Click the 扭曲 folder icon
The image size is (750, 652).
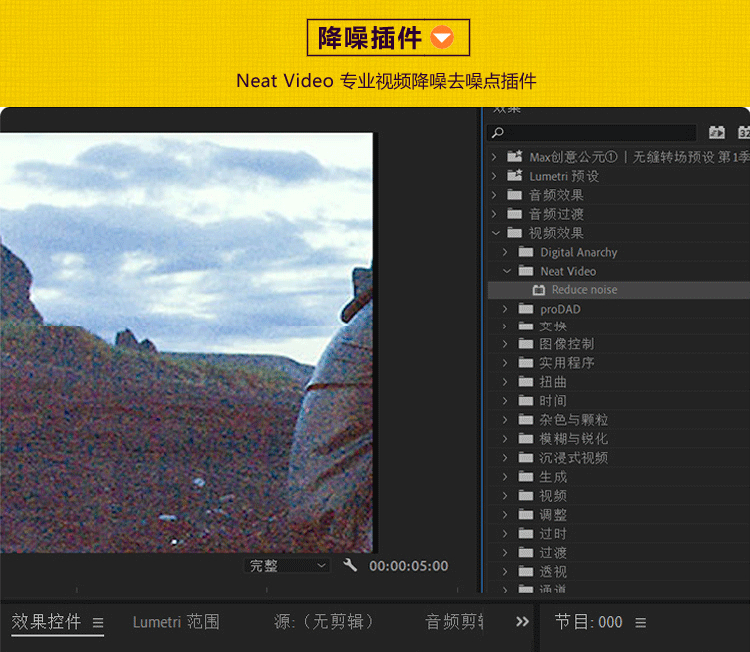point(526,382)
